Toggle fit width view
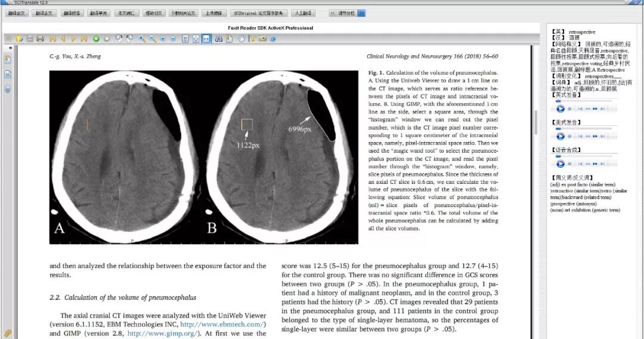The width and height of the screenshot is (644, 339). click(x=206, y=39)
